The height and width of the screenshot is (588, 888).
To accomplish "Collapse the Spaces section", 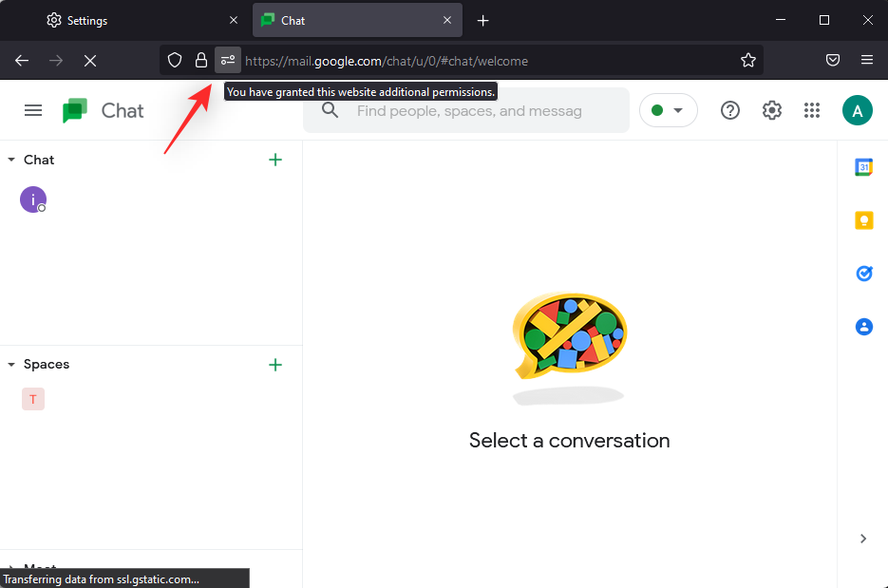I will (x=11, y=365).
